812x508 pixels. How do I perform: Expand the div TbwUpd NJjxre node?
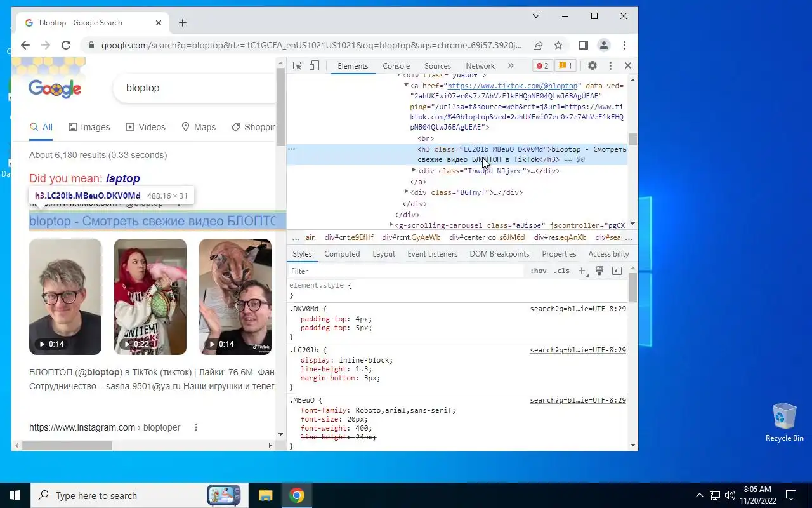click(414, 170)
